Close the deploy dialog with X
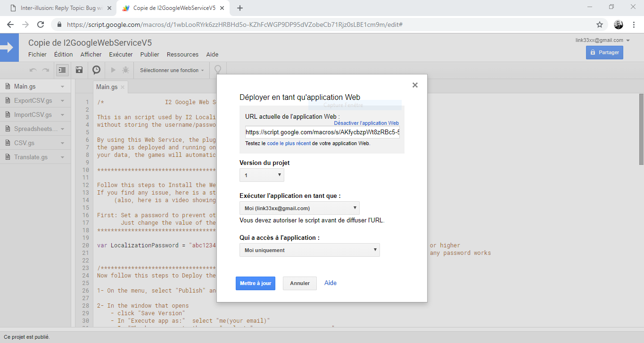This screenshot has height=343, width=644. 415,85
